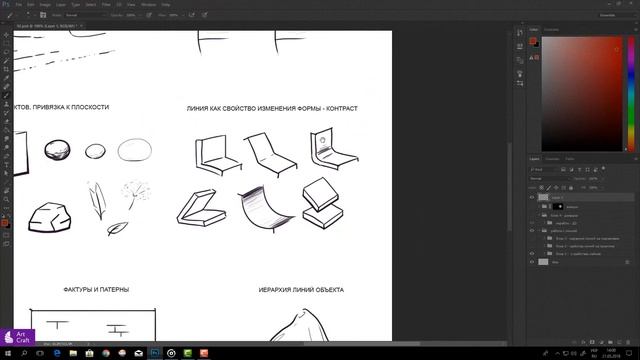This screenshot has height=360, width=640.
Task: Switch to the Paths tab
Action: [x=570, y=159]
